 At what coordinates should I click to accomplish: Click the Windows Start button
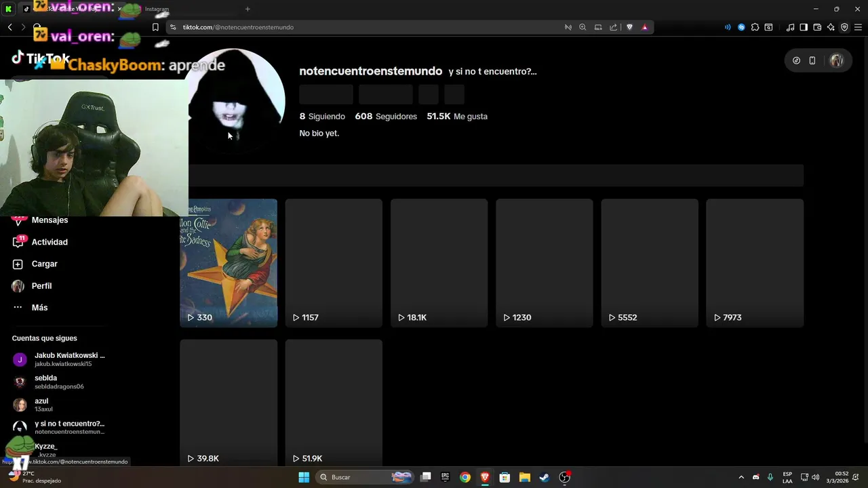pos(304,477)
